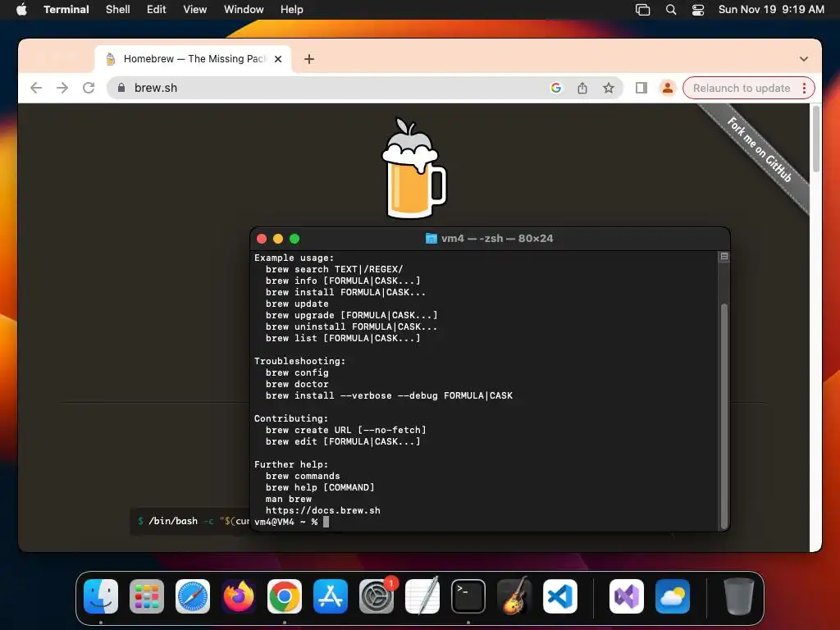Follow Fork me on GitHub ribbon
840x630 pixels.
point(759,150)
